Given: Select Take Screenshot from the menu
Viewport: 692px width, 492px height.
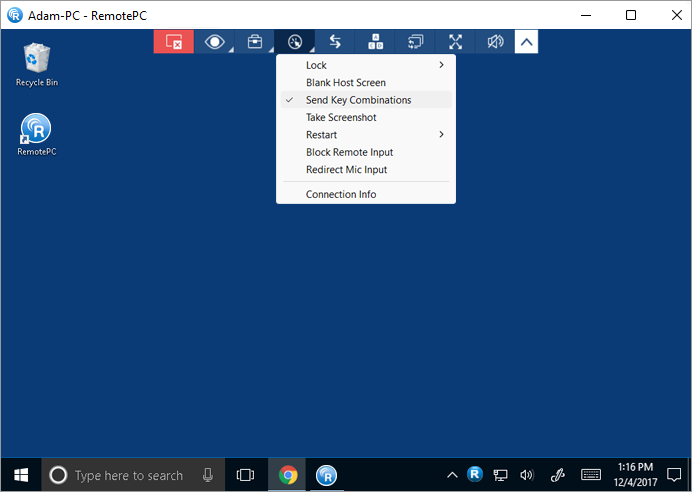Looking at the screenshot, I should point(341,118).
